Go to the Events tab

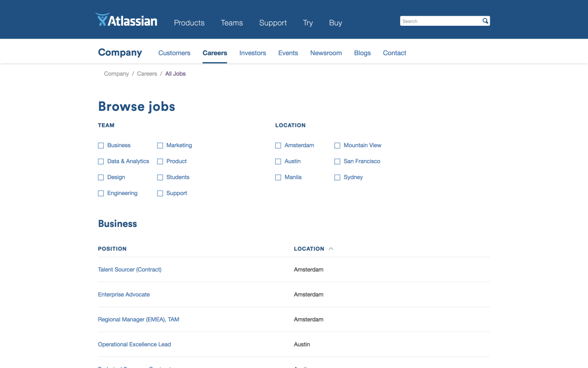coord(288,53)
